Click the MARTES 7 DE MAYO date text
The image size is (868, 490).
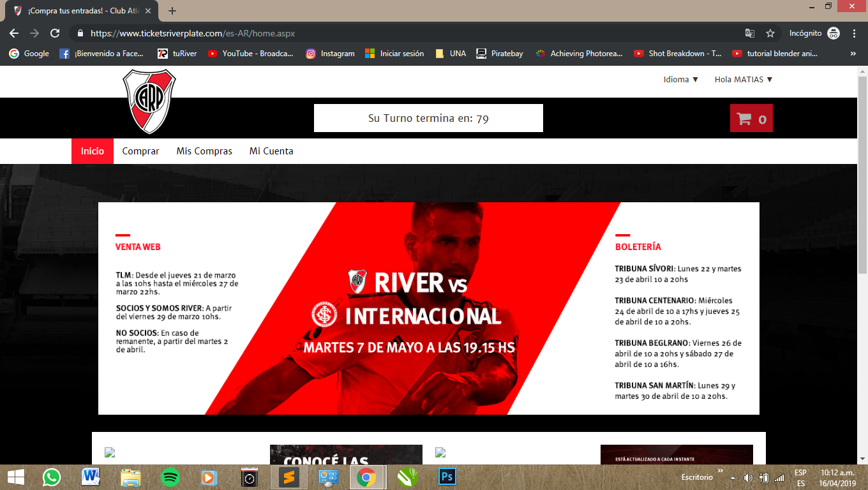(x=409, y=348)
